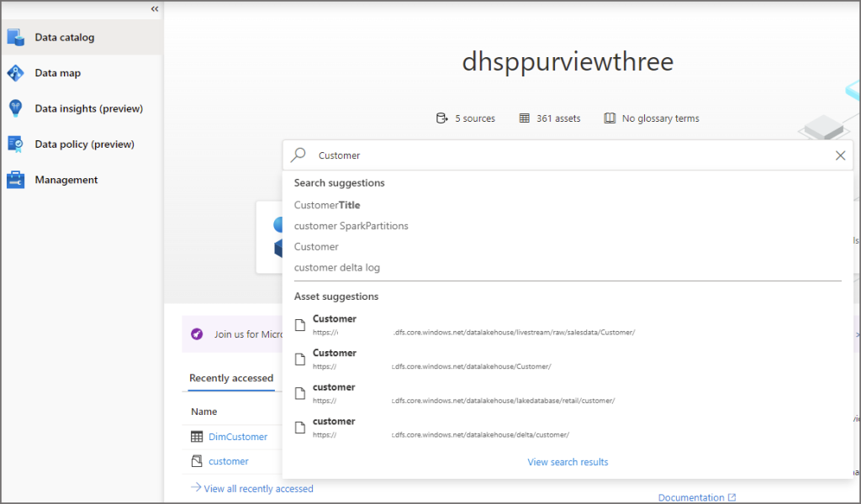Collapse the left navigation pane
Image resolution: width=861 pixels, height=504 pixels.
tap(155, 8)
